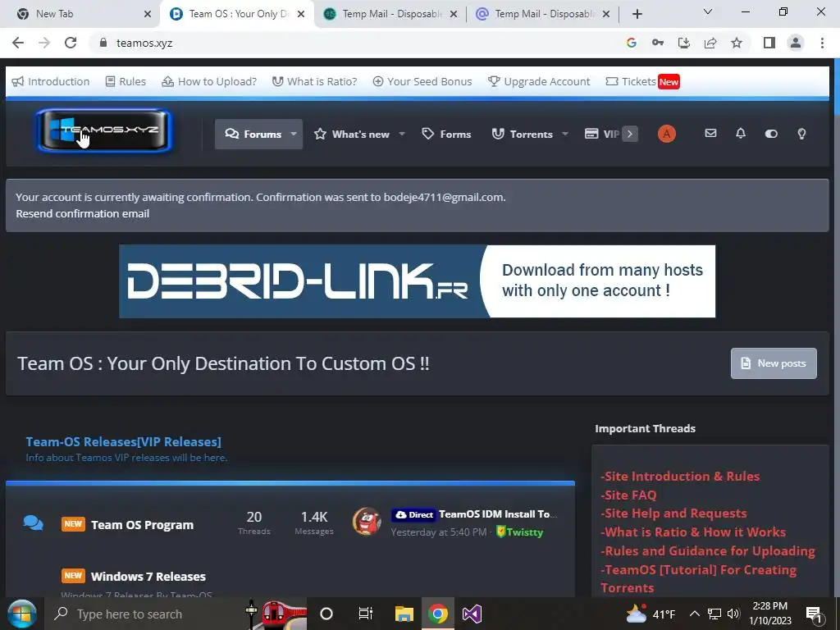Open Upgrade Account link
Screen dimensions: 840x630
tap(539, 81)
